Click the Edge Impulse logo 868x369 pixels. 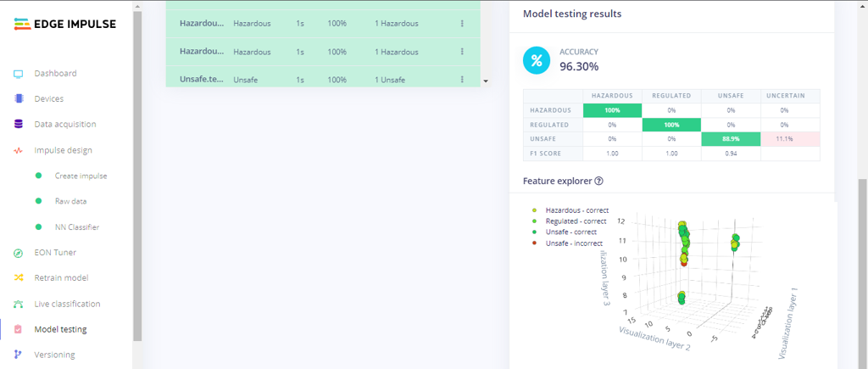(65, 25)
